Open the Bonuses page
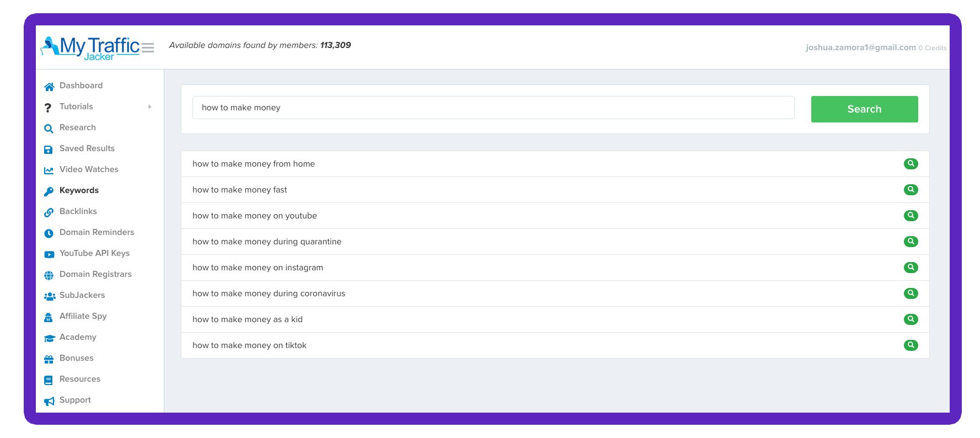 (77, 358)
